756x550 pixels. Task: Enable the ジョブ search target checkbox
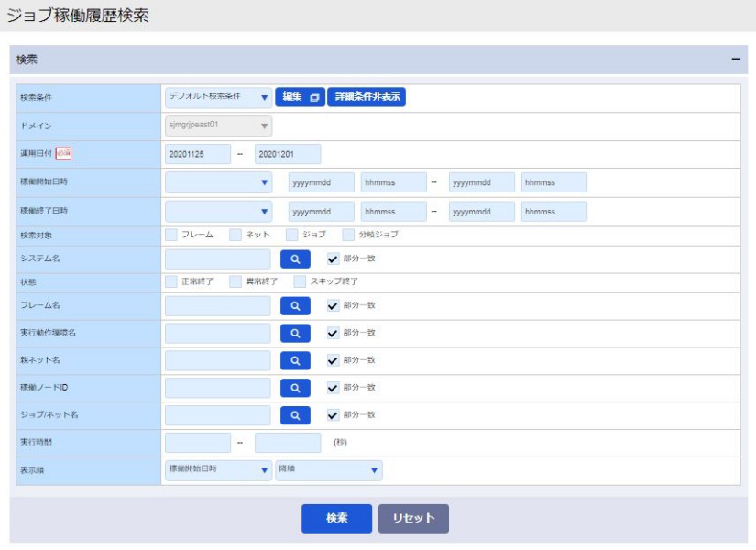[291, 235]
